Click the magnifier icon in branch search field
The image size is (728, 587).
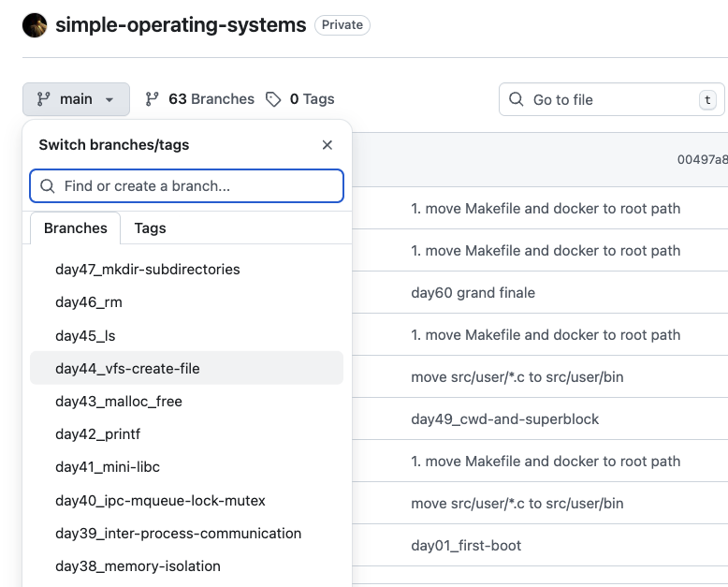coord(48,186)
